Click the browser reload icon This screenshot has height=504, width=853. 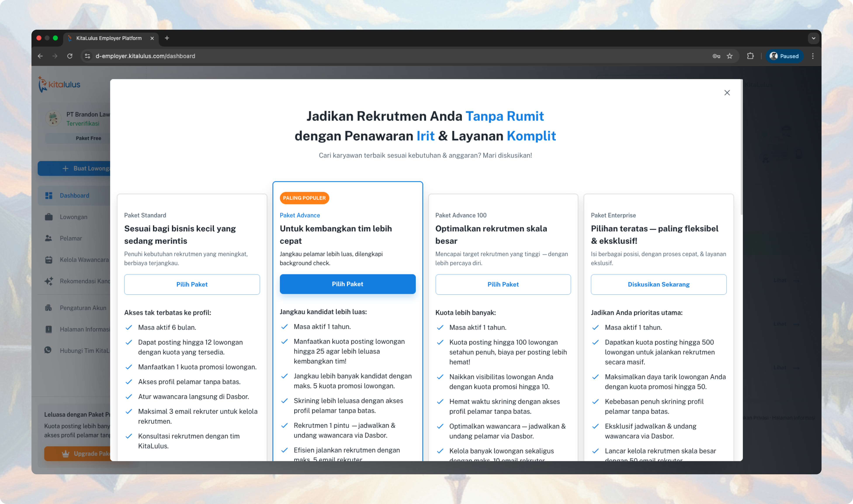click(70, 56)
